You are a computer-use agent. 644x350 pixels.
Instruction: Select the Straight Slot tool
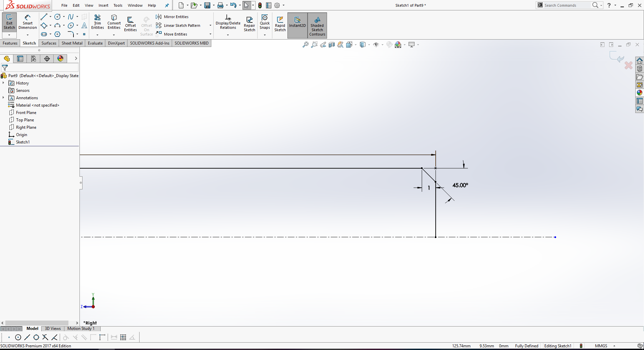coord(44,34)
